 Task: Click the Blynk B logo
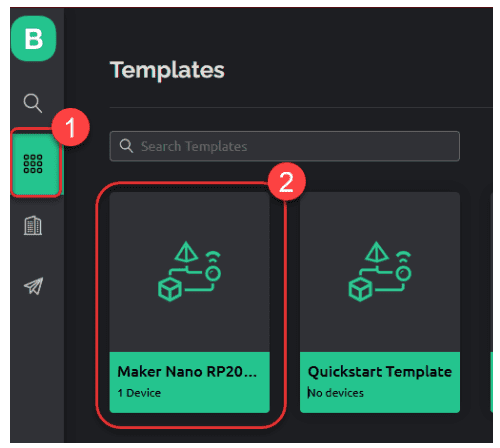(33, 39)
